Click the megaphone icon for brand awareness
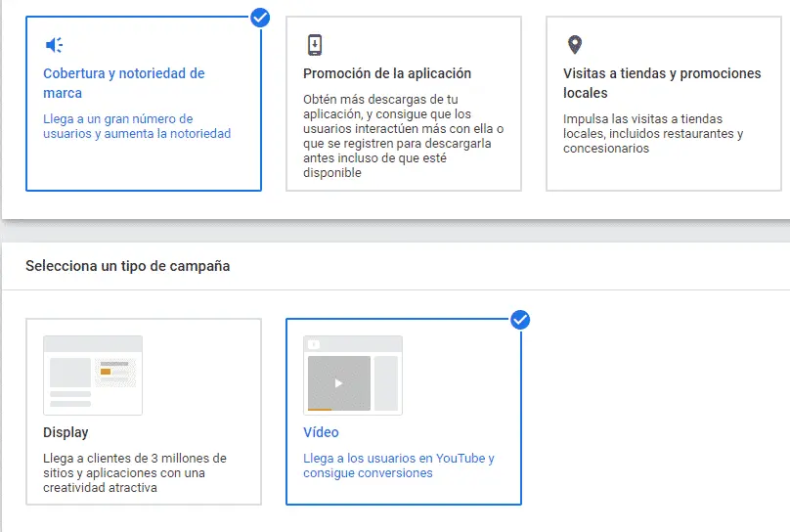This screenshot has height=532, width=790. 54,45
